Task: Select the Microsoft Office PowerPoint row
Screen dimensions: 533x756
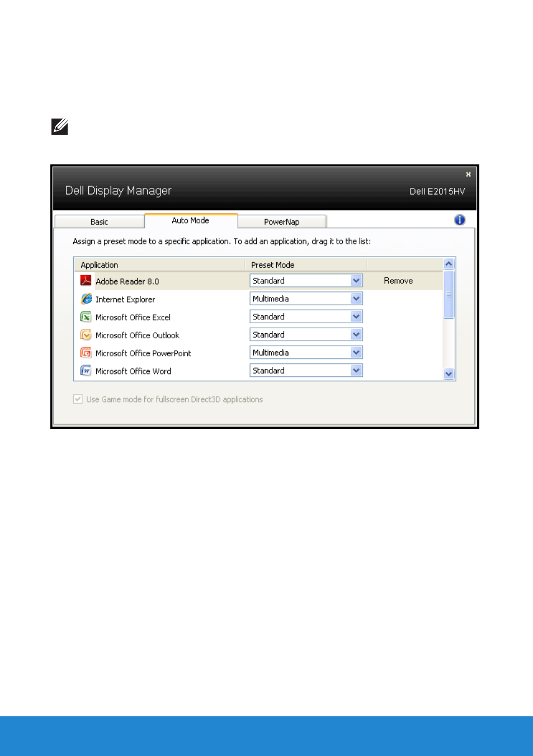Action: coord(258,352)
